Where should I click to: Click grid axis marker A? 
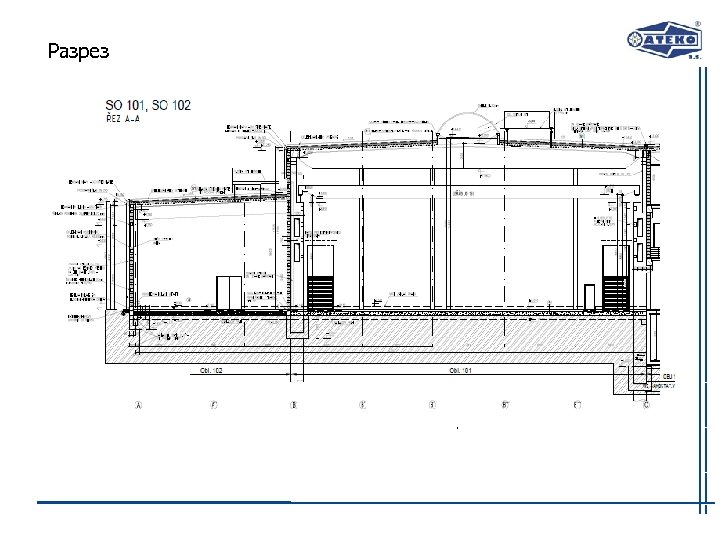[x=139, y=405]
